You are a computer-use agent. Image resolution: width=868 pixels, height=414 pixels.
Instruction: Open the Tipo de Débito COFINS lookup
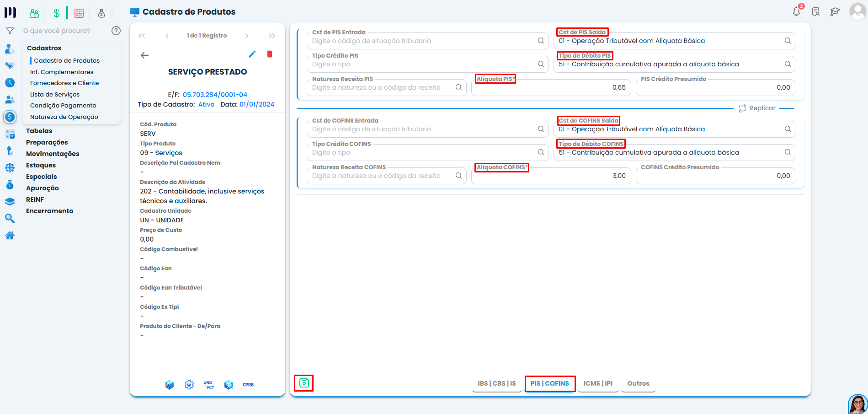click(x=788, y=152)
